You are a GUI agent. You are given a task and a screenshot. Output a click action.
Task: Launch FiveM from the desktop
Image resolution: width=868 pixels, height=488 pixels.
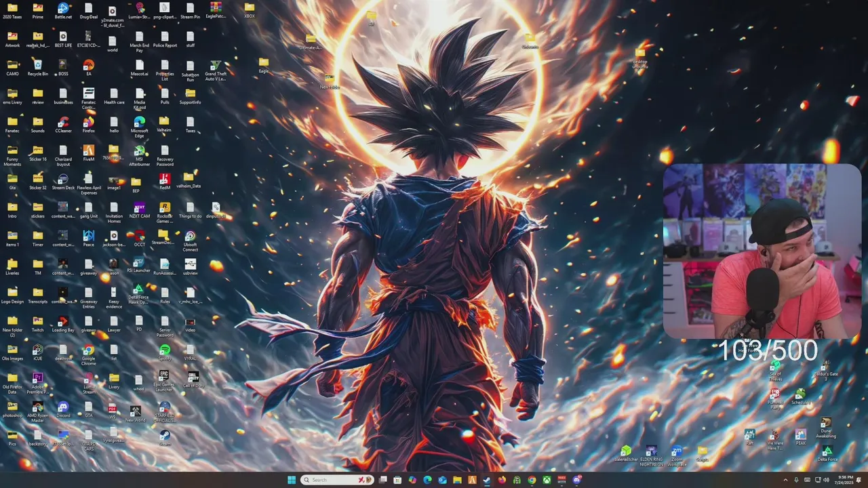coord(88,153)
